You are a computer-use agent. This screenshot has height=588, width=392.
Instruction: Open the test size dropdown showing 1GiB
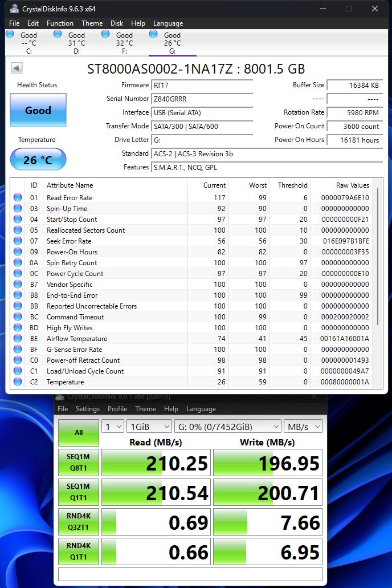point(149,427)
